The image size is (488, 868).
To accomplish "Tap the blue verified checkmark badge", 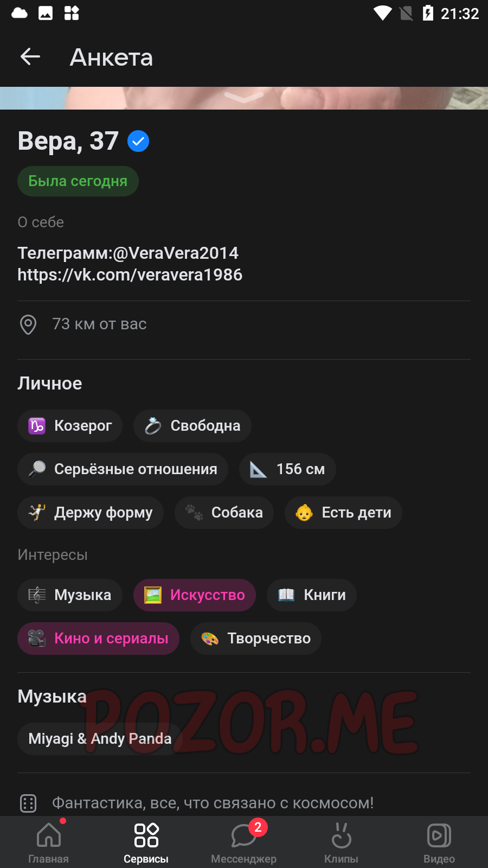I will pos(138,141).
